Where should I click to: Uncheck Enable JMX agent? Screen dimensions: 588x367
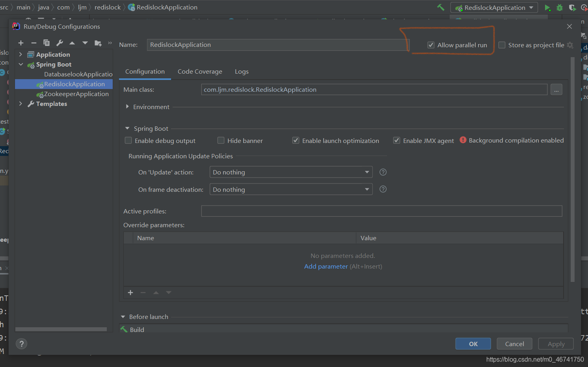point(397,141)
